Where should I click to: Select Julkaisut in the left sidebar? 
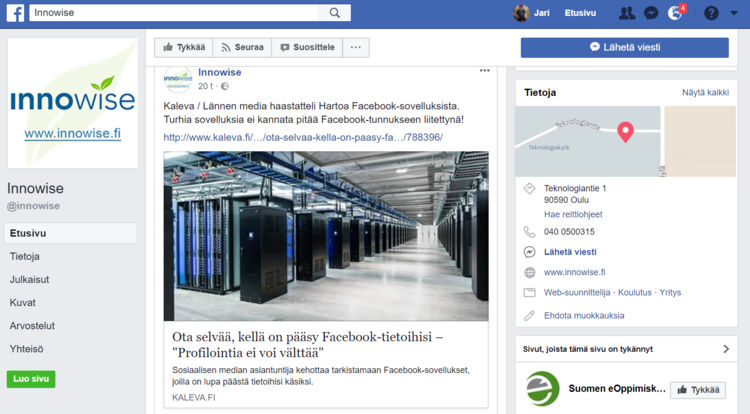(x=30, y=280)
